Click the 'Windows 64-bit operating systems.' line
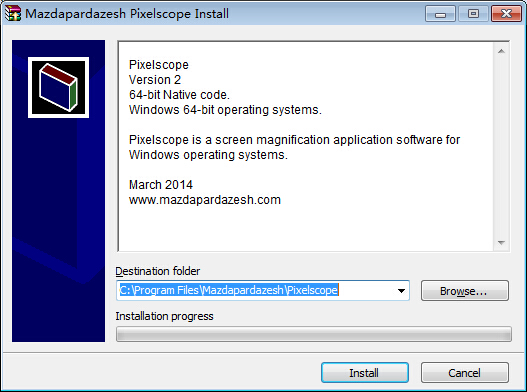Viewport: 527px width, 392px height. (x=225, y=110)
